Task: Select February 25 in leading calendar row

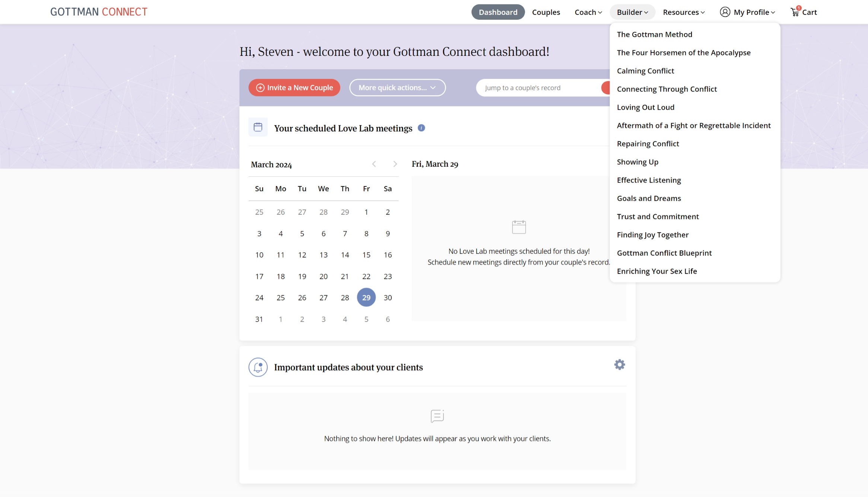Action: [259, 212]
